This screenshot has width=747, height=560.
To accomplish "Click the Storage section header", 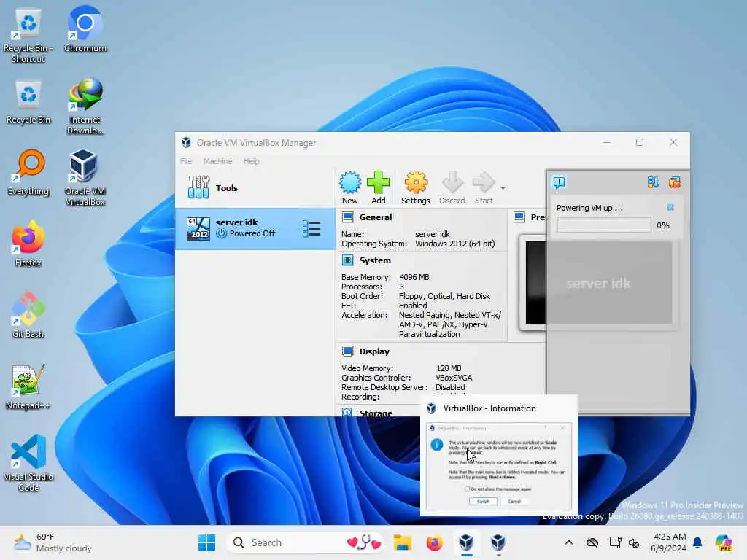I will (376, 413).
